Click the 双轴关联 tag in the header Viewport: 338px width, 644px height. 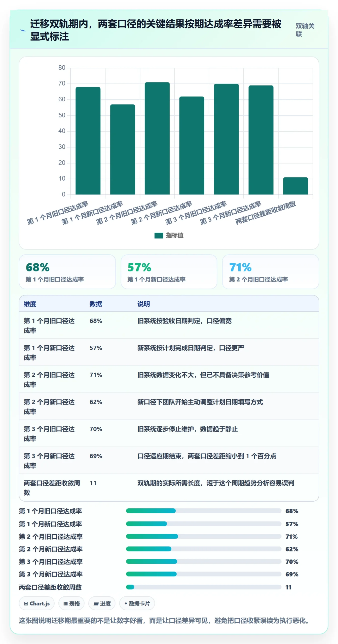pos(305,30)
